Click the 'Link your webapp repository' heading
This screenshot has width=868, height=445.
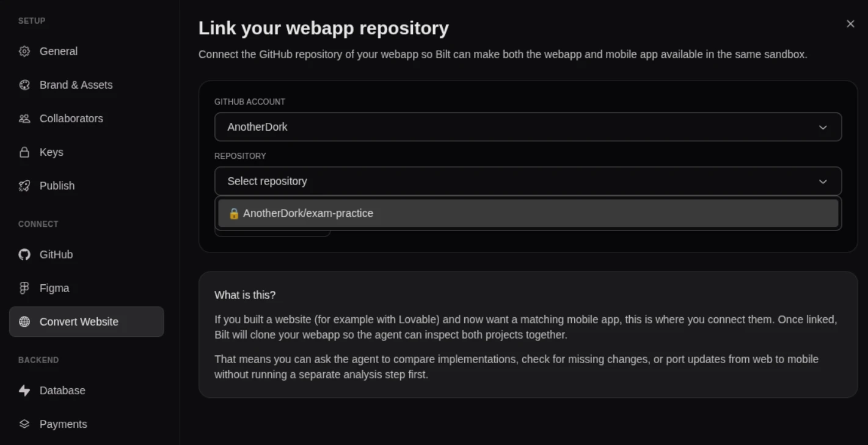click(324, 28)
